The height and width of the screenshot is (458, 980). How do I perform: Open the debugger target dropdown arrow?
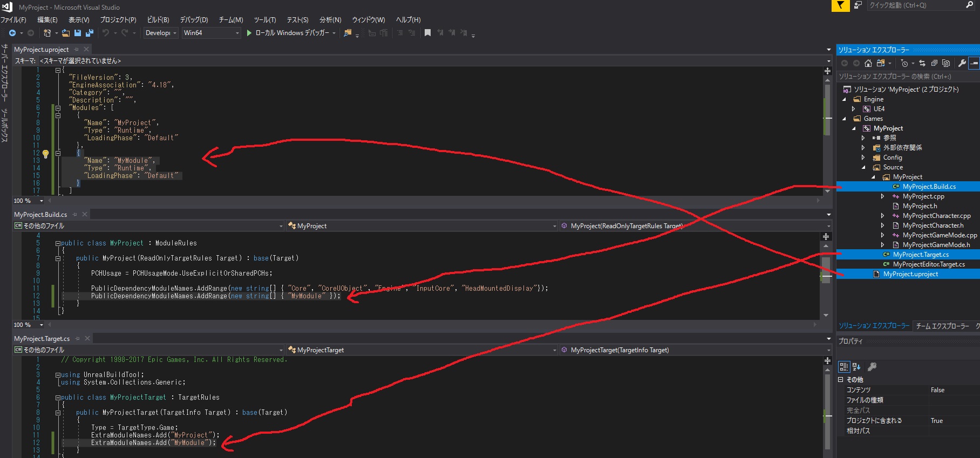(334, 33)
